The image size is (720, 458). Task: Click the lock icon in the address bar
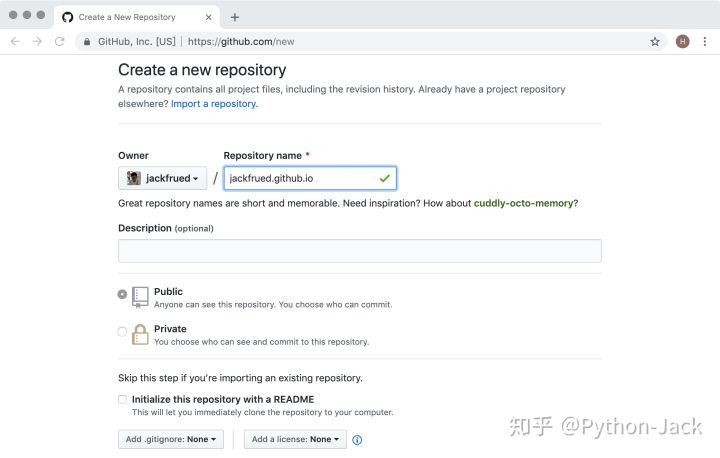pyautogui.click(x=88, y=42)
